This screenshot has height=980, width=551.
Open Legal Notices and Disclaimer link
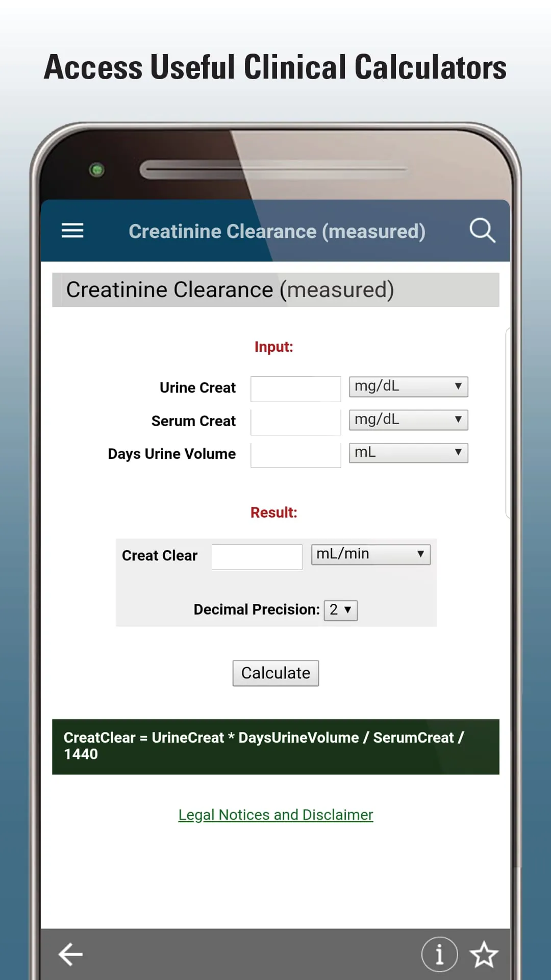coord(275,815)
